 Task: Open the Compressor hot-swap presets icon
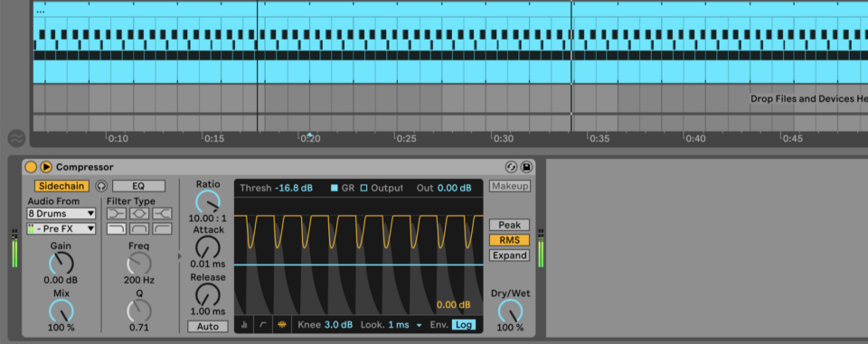click(x=511, y=167)
